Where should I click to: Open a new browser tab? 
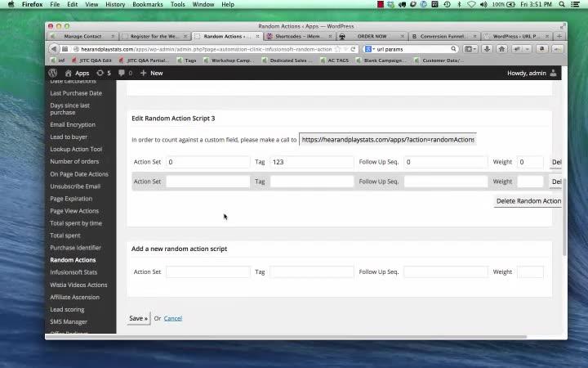[x=559, y=37]
